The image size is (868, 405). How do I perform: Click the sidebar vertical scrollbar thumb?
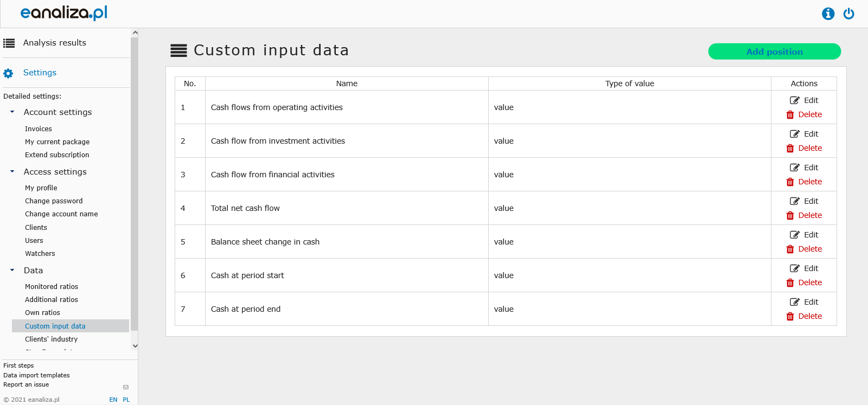[135, 184]
